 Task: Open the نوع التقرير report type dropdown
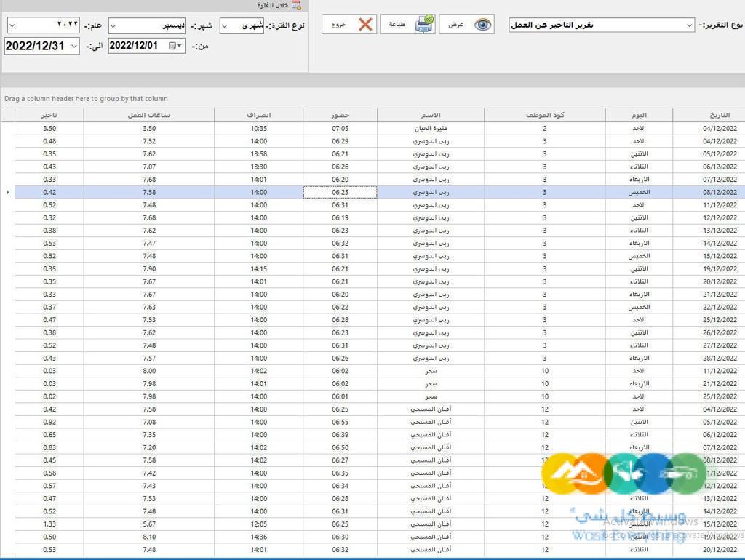pyautogui.click(x=688, y=24)
